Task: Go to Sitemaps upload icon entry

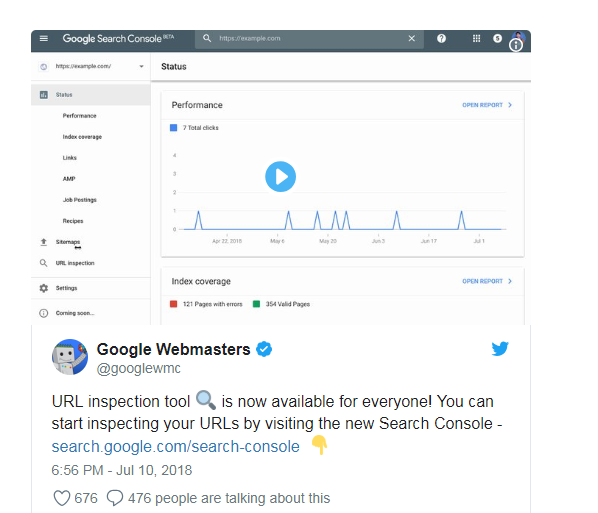Action: 43,242
